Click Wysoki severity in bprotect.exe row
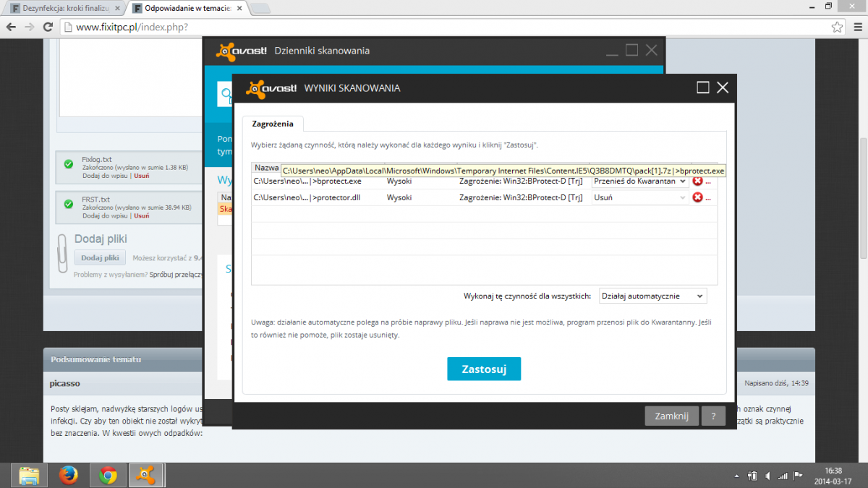The image size is (868, 488). [x=399, y=181]
